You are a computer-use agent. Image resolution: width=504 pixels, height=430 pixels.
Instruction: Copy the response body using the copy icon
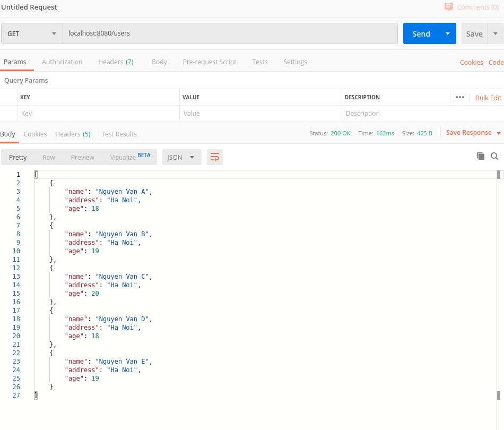pos(481,156)
